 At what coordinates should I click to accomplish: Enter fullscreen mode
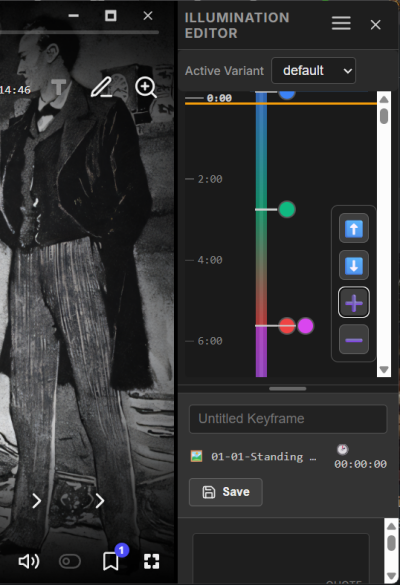151,561
